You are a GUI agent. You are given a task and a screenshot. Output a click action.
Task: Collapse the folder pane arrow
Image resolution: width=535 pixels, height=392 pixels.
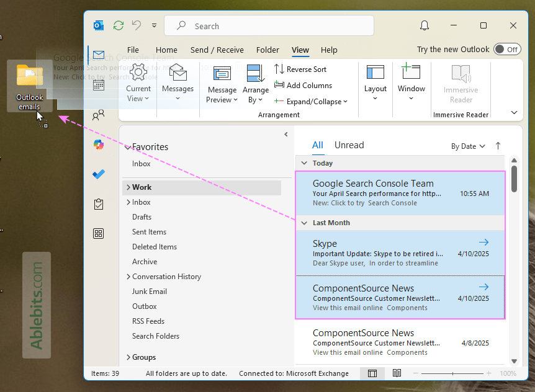286,135
